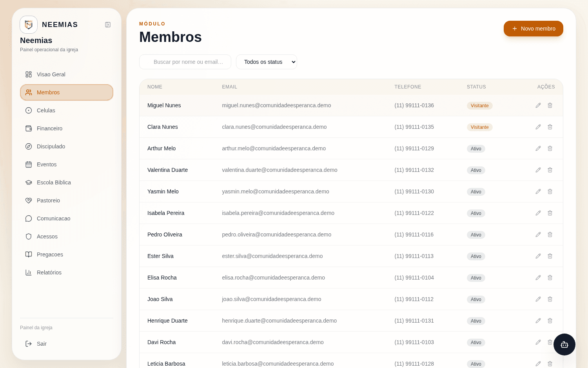
Task: Edit Davi Rocha member record
Action: [538, 342]
